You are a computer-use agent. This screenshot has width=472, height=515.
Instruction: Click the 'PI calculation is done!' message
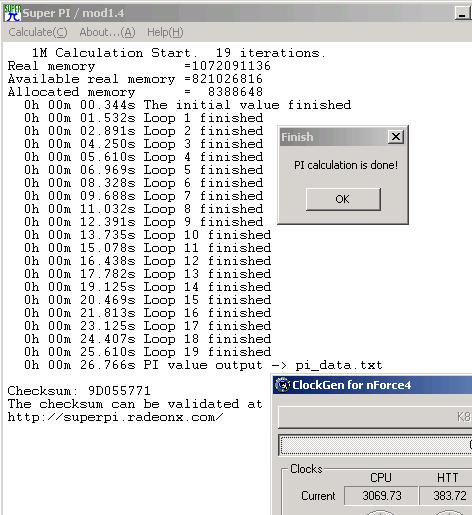(x=346, y=165)
